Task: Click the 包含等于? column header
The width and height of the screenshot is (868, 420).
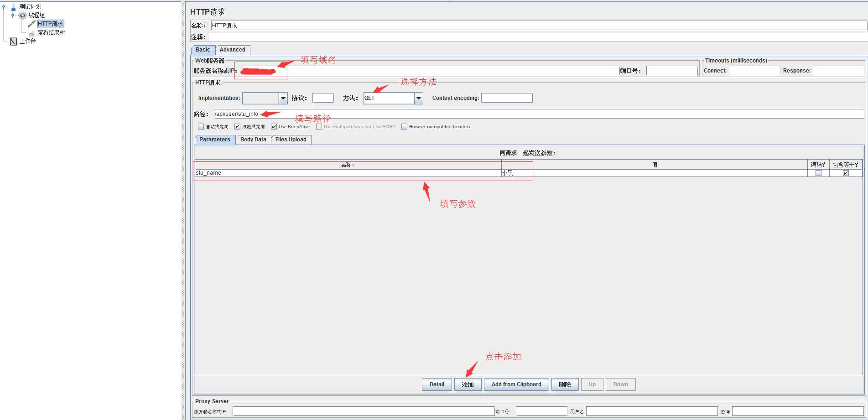Action: pyautogui.click(x=846, y=165)
